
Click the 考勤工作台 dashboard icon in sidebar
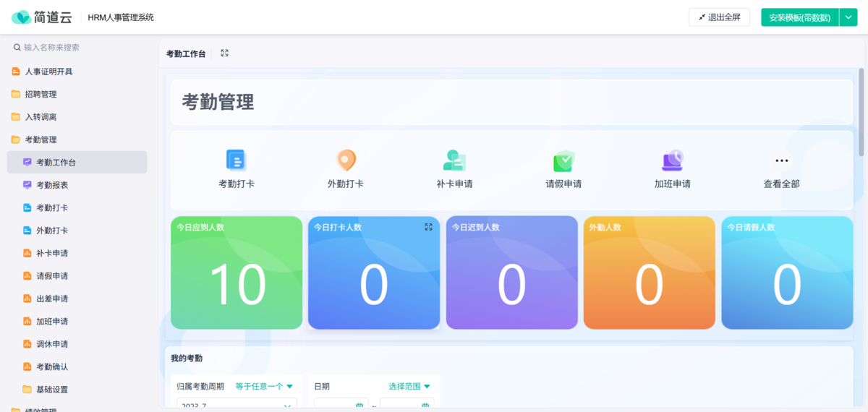pos(27,163)
